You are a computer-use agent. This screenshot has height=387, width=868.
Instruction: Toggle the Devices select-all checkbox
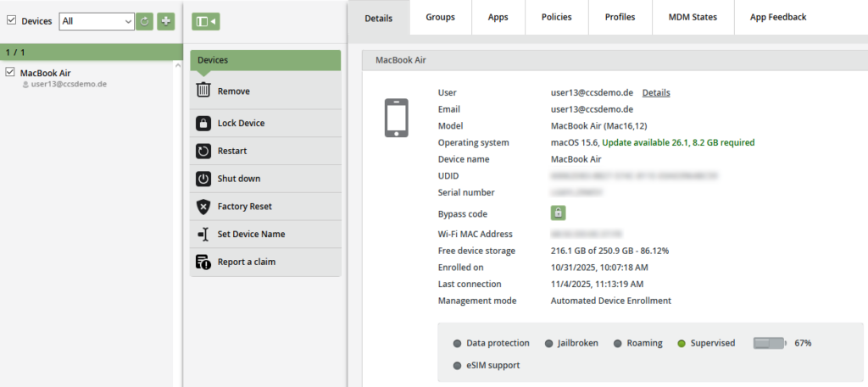point(11,20)
